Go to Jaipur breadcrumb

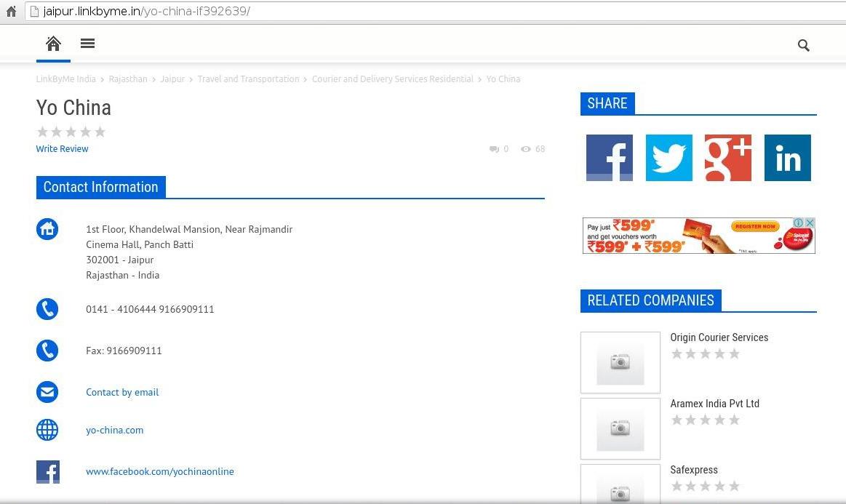click(172, 79)
